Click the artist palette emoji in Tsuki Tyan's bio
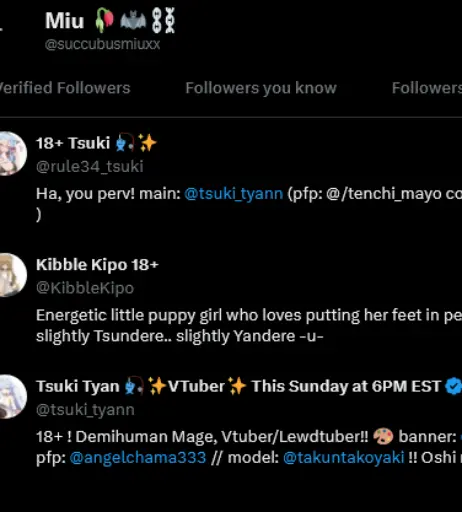This screenshot has width=462, height=512. [x=383, y=436]
